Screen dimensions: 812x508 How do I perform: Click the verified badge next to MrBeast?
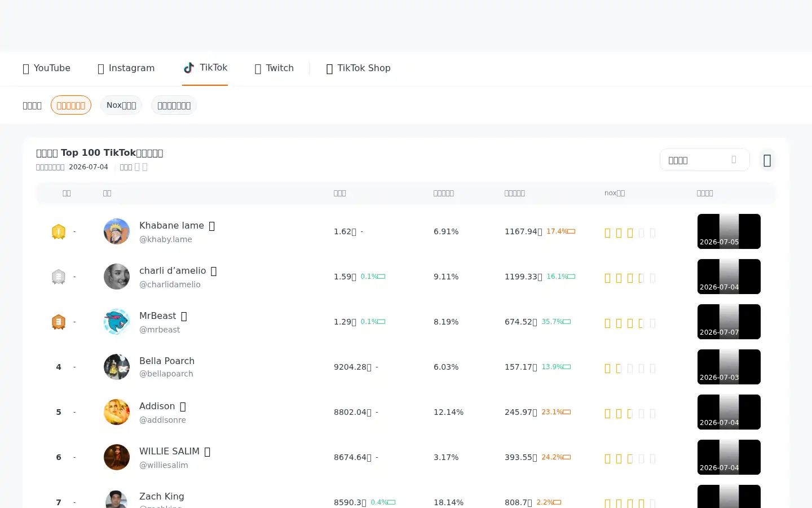click(184, 316)
